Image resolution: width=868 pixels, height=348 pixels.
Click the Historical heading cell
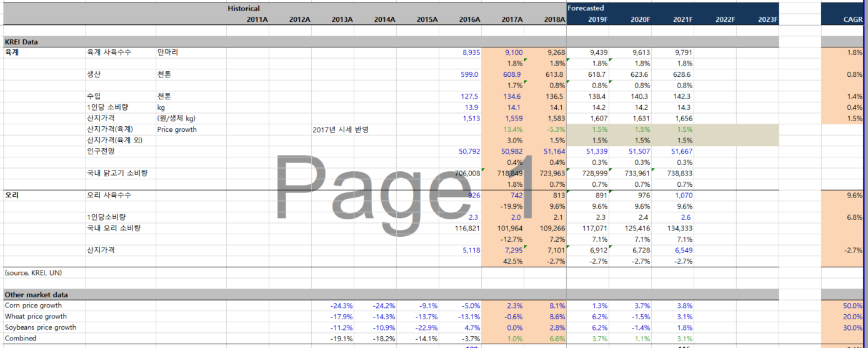(x=244, y=9)
